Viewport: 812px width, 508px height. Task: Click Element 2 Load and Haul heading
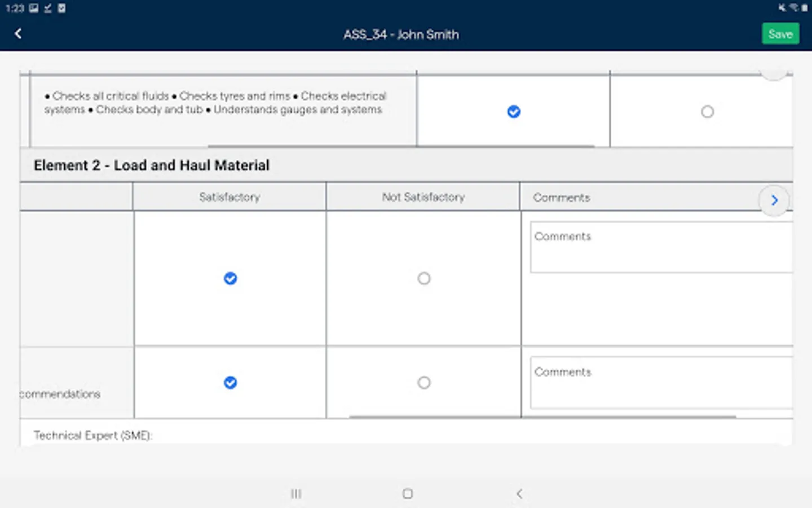(x=152, y=165)
